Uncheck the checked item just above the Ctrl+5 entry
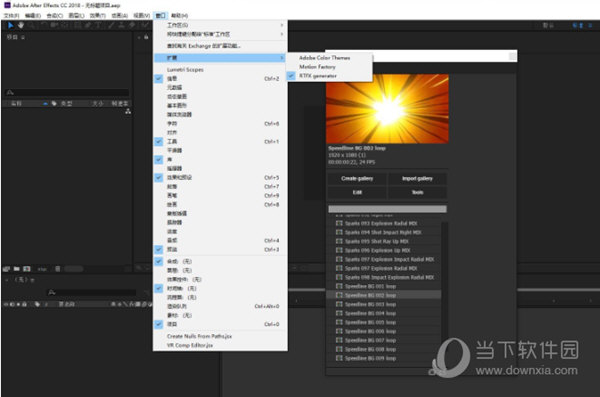 220,160
